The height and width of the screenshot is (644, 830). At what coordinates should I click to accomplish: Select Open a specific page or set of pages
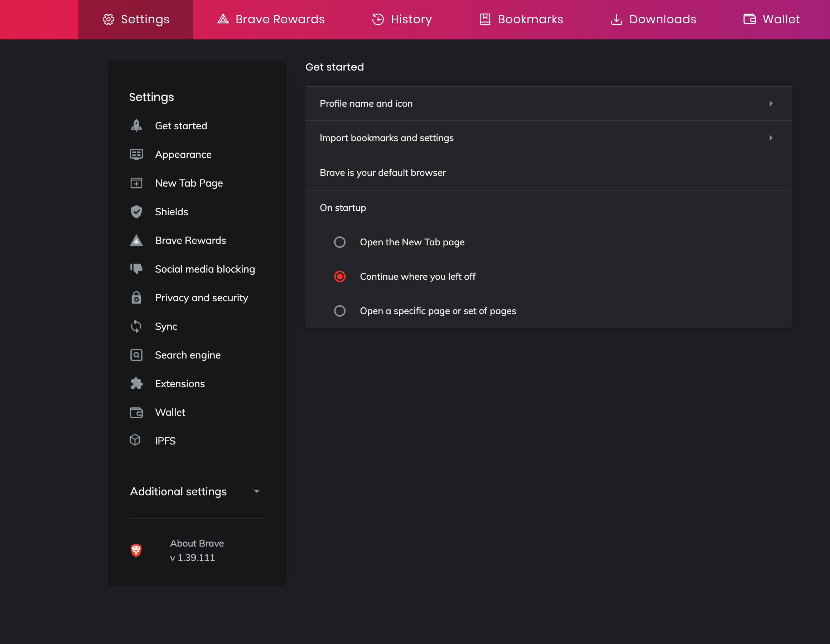[x=340, y=311]
